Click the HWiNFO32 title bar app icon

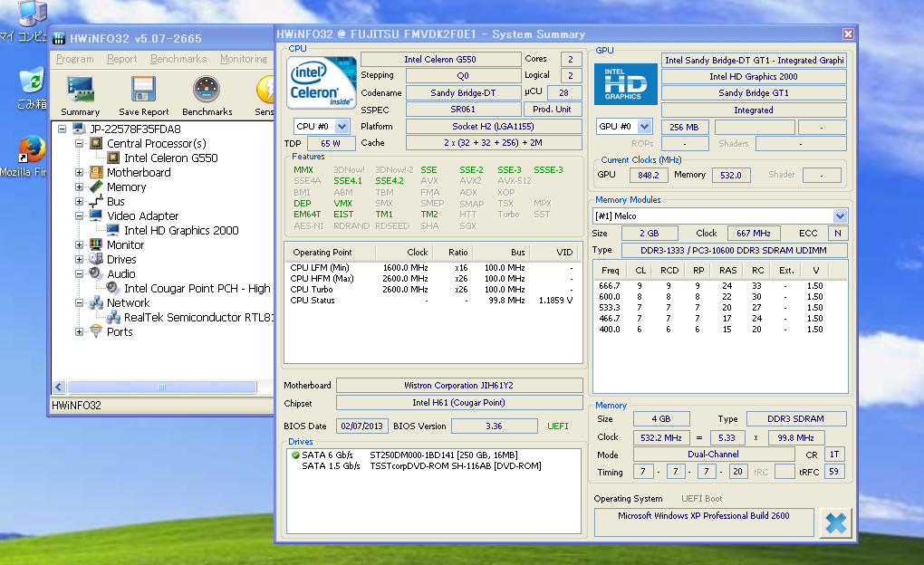coord(59,39)
